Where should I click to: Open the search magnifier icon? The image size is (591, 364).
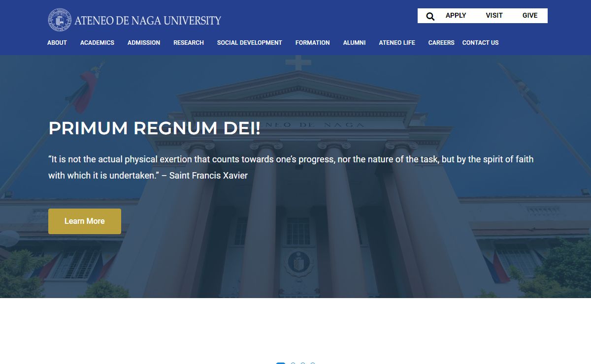[430, 16]
